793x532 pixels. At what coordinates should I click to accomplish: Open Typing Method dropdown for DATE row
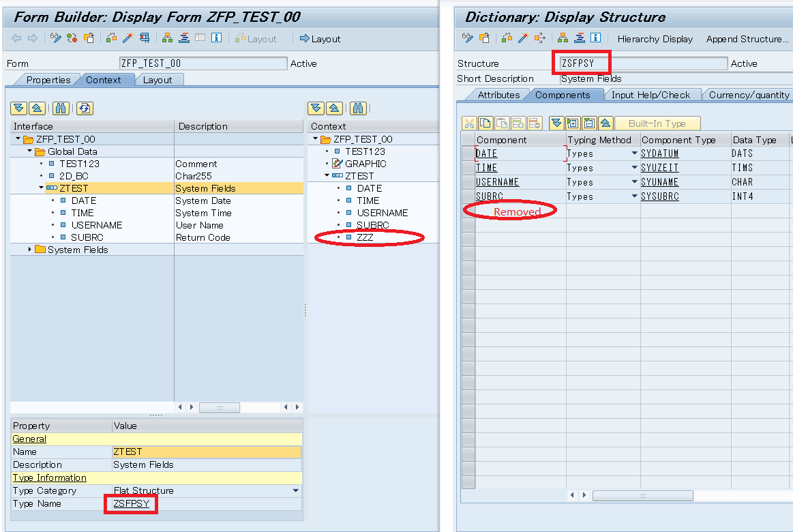pyautogui.click(x=634, y=153)
